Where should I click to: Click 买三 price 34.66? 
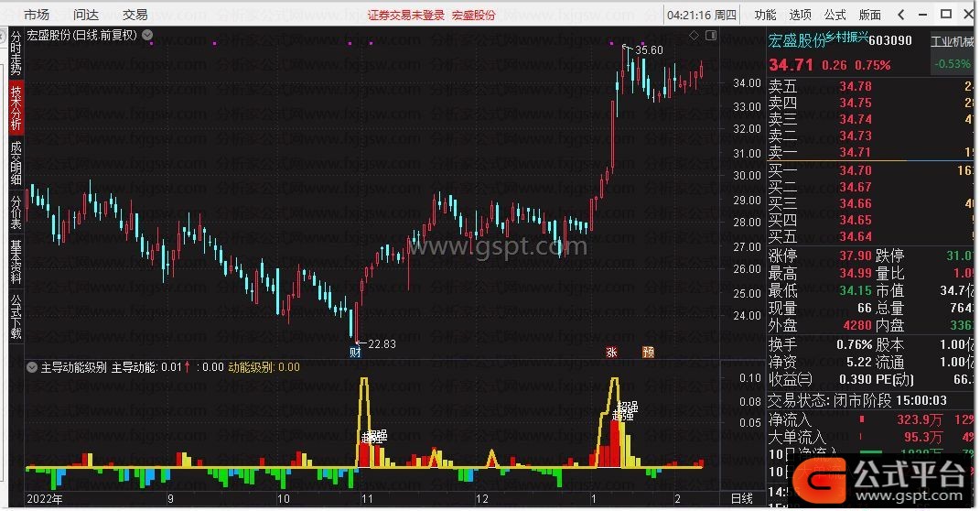click(856, 203)
